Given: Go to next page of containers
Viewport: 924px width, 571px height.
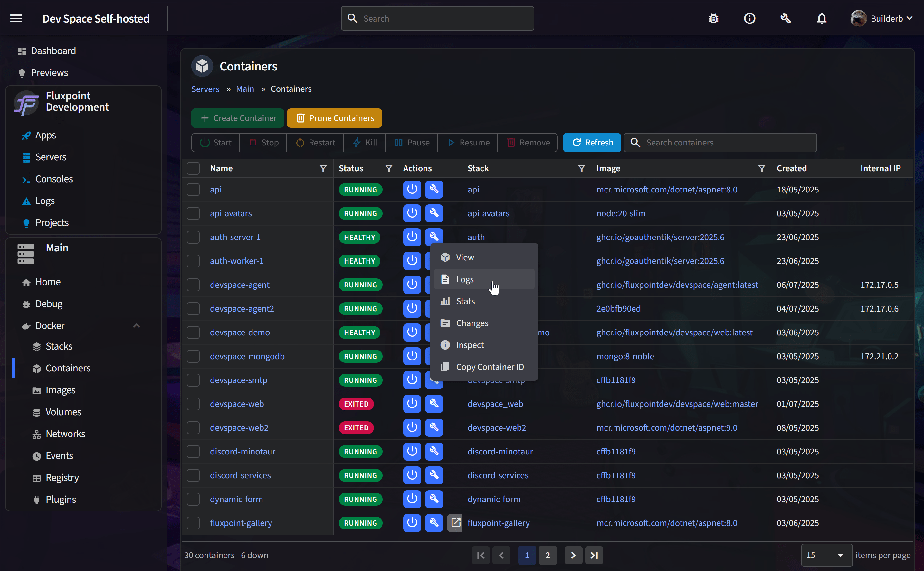Looking at the screenshot, I should 573,555.
